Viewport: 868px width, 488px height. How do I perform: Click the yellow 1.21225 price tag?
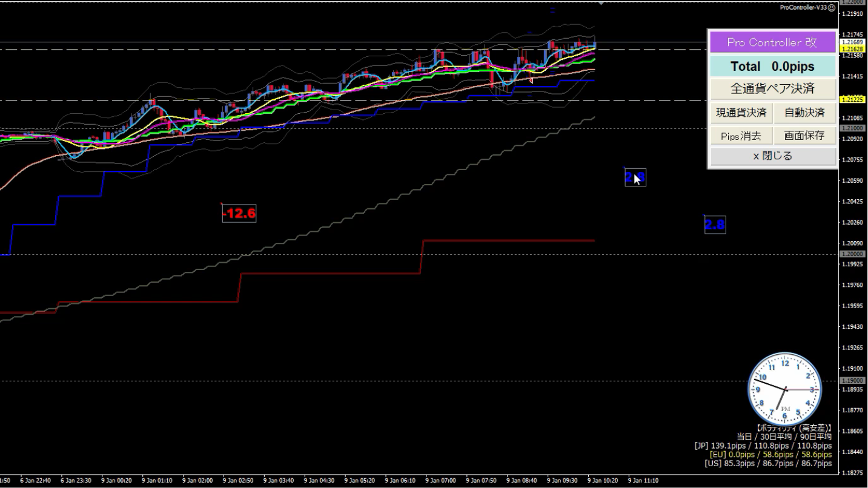pos(852,99)
